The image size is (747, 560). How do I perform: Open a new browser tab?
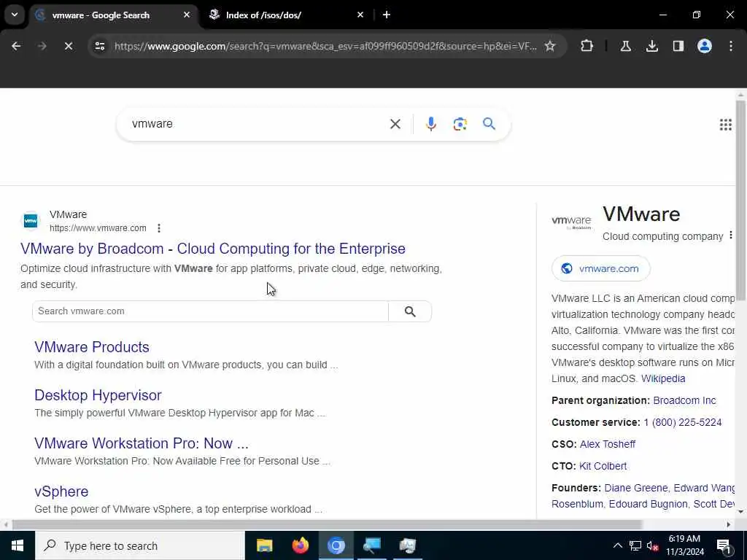pos(387,15)
